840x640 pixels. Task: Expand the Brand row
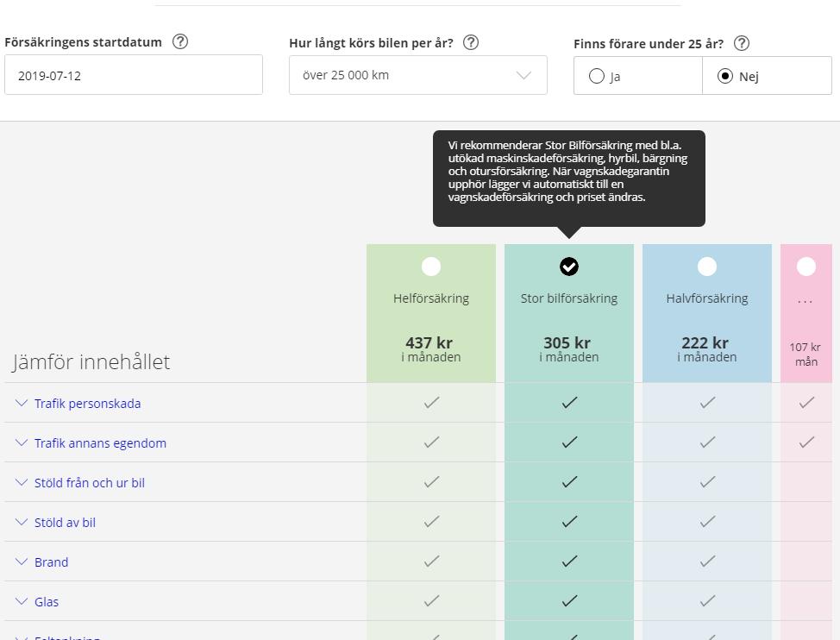pyautogui.click(x=52, y=562)
